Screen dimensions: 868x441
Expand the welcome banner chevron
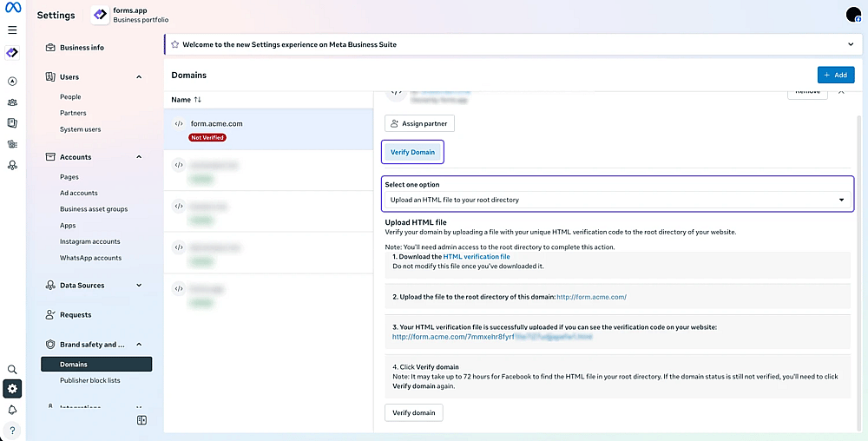pyautogui.click(x=851, y=44)
